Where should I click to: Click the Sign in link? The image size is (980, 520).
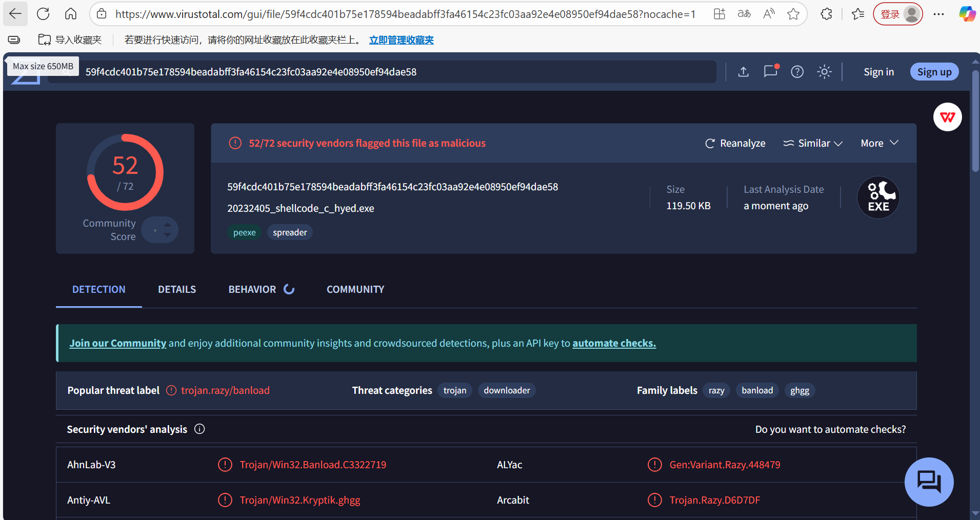click(x=878, y=72)
